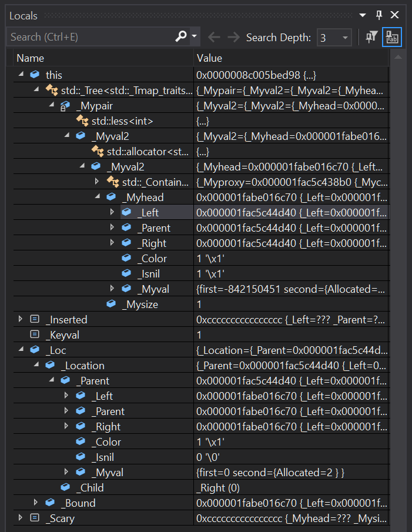Click the _Mypair locked field icon

(x=65, y=106)
